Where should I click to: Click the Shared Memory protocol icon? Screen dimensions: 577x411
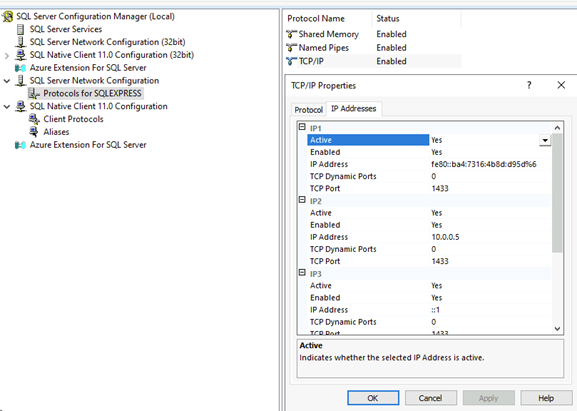coord(291,34)
